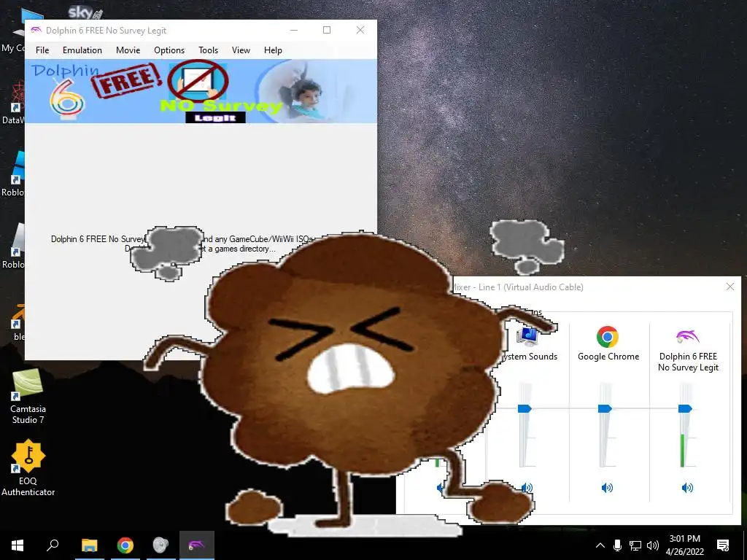747x560 pixels.
Task: Click the Dolphin 6 FREE banner image
Action: [201, 91]
